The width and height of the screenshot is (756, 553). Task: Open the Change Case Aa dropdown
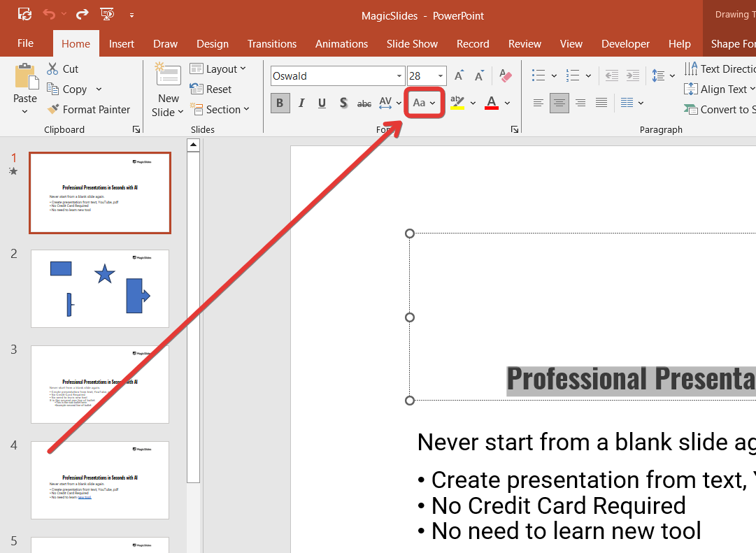(425, 103)
